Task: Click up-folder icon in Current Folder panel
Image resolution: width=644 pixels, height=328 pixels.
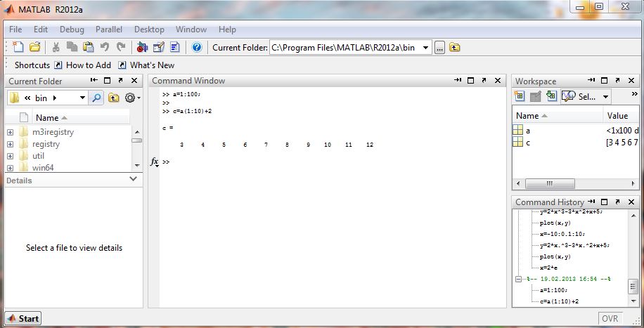Action: click(x=113, y=98)
